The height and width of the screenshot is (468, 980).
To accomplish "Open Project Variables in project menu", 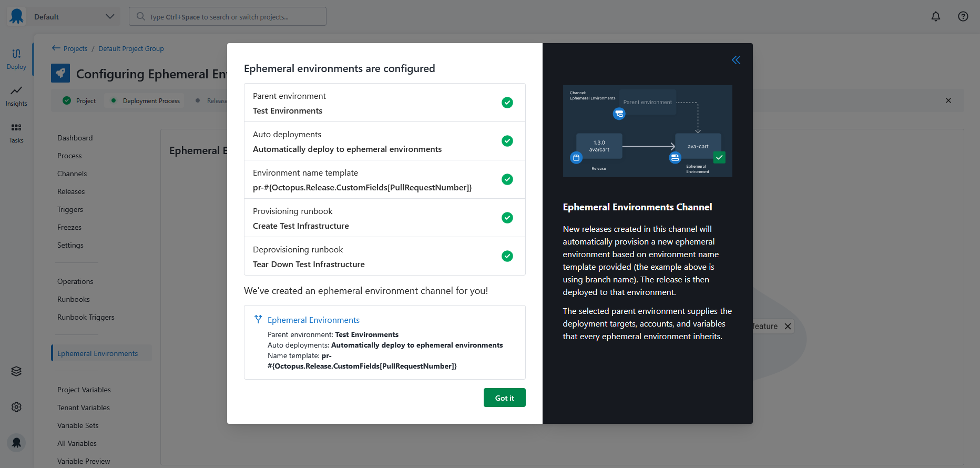I will pos(84,390).
